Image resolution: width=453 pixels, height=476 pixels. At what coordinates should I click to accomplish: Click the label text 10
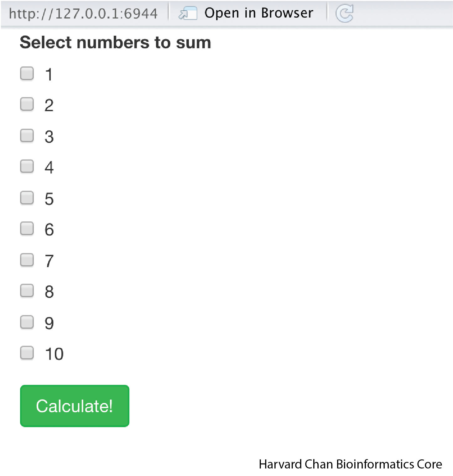click(54, 354)
